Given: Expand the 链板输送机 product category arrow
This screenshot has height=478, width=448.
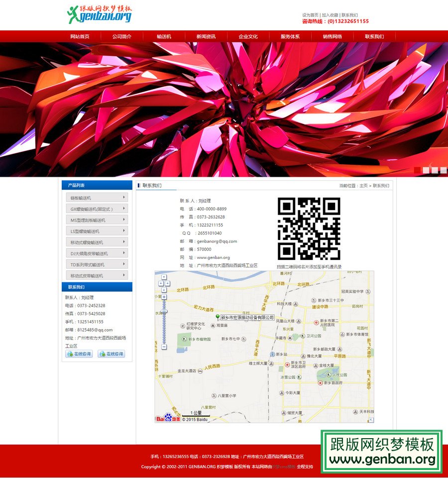Looking at the screenshot, I should (124, 197).
